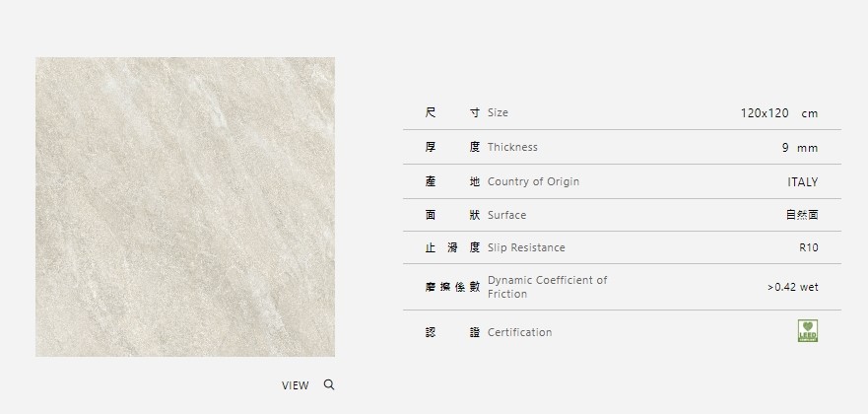
Task: Select the Slip Resistance label
Action: pos(526,247)
